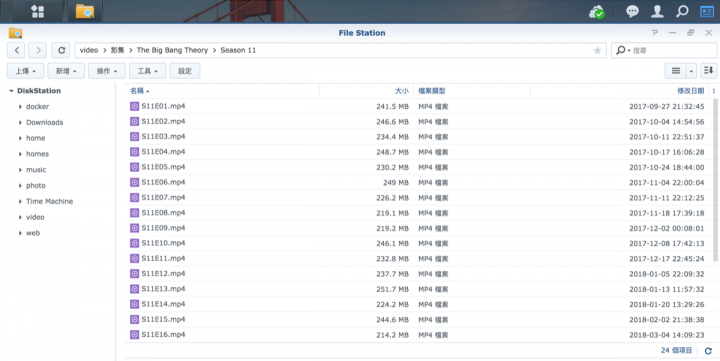Go to 影集 in the breadcrumb path
The width and height of the screenshot is (720, 361).
click(118, 50)
